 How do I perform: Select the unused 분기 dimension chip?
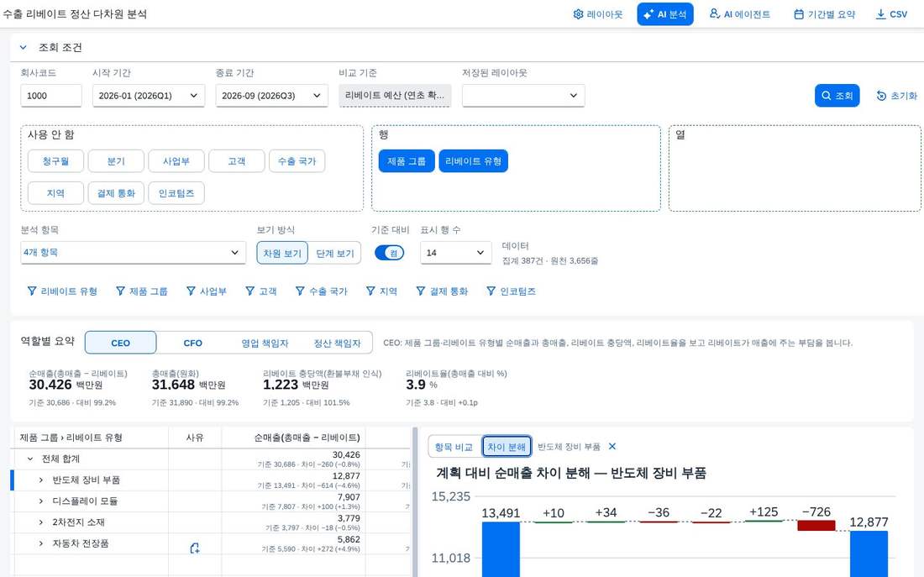pyautogui.click(x=116, y=161)
